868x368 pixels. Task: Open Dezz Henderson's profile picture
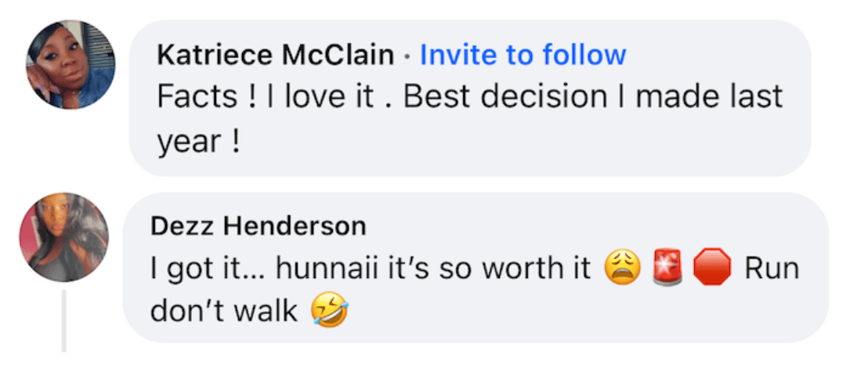(64, 237)
